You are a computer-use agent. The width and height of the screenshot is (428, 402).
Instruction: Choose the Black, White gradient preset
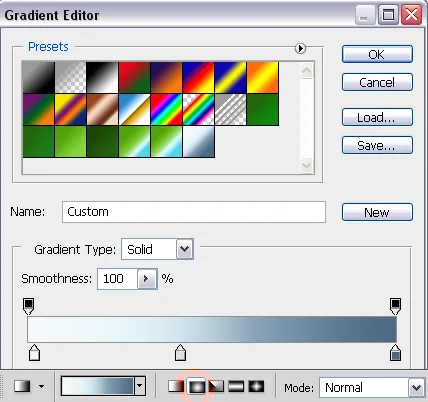[102, 77]
